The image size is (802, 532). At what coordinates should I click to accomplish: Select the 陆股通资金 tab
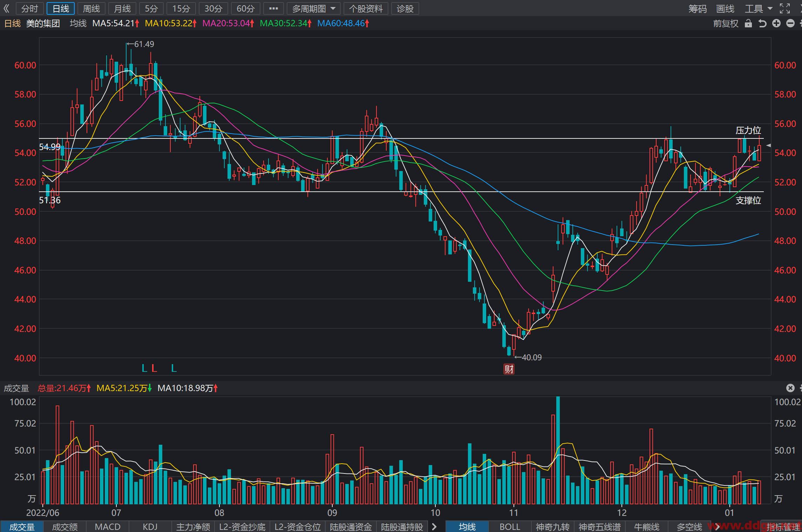click(351, 527)
